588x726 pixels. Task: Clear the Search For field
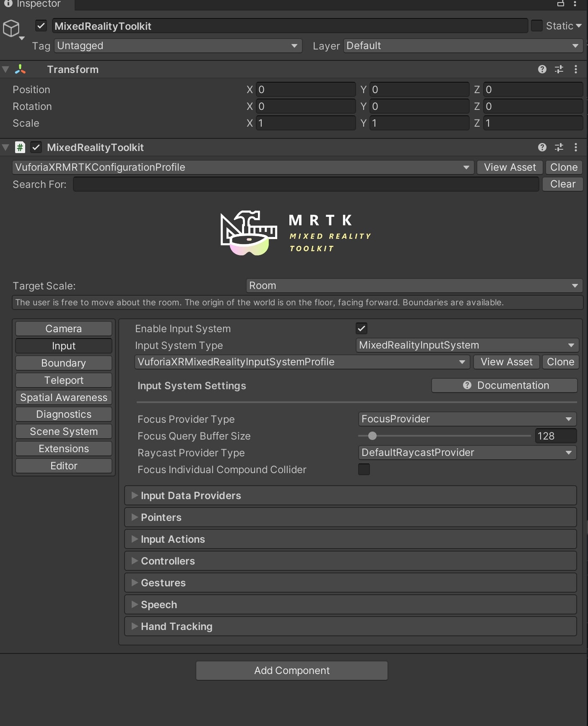(563, 184)
